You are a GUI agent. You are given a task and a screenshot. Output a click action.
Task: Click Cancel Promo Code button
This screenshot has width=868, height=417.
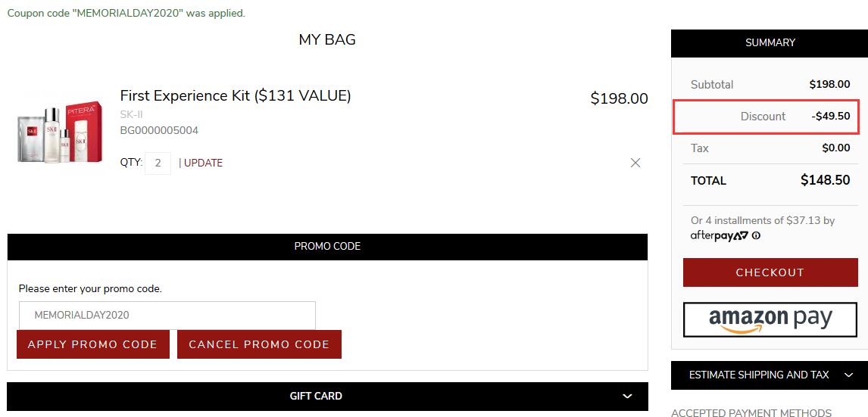click(x=259, y=344)
